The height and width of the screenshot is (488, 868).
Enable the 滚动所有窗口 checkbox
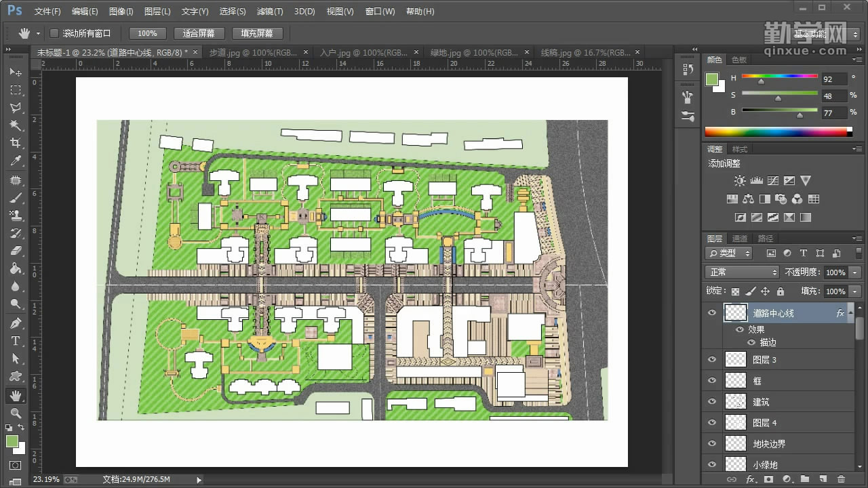pos(54,33)
